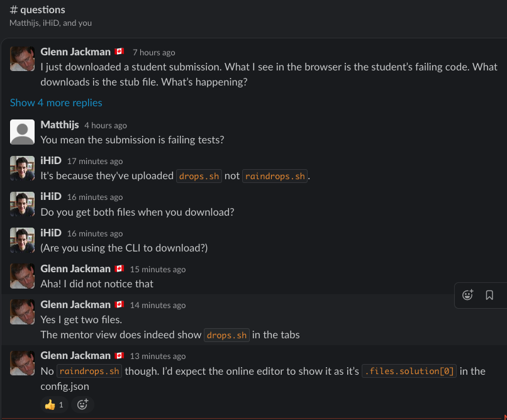Select the raindrops.sh inline code snippet
The image size is (507, 420).
pyautogui.click(x=275, y=175)
